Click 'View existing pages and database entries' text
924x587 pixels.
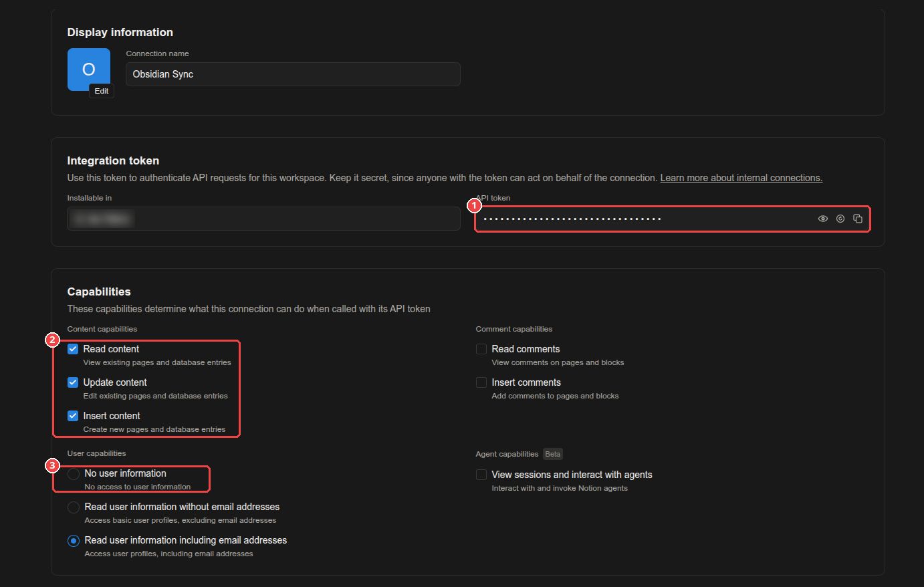[x=157, y=362]
